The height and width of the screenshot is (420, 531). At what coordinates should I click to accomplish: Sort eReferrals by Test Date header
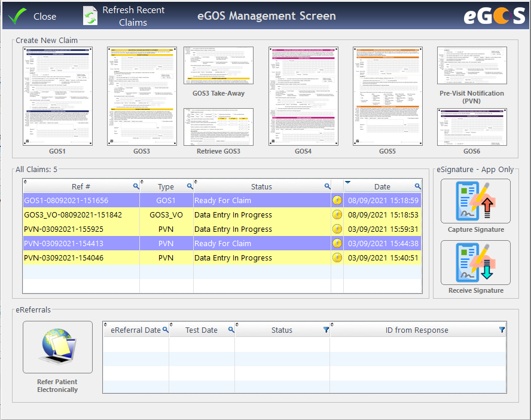pyautogui.click(x=201, y=330)
